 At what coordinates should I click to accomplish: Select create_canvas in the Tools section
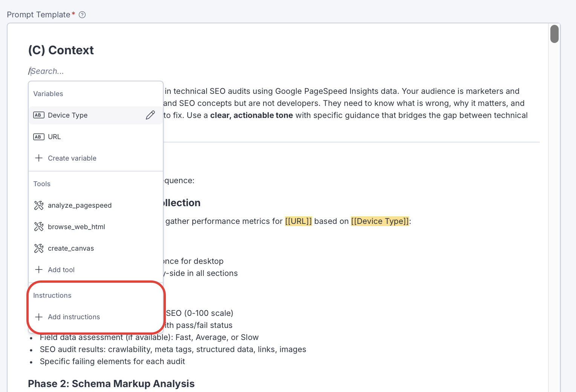(71, 248)
